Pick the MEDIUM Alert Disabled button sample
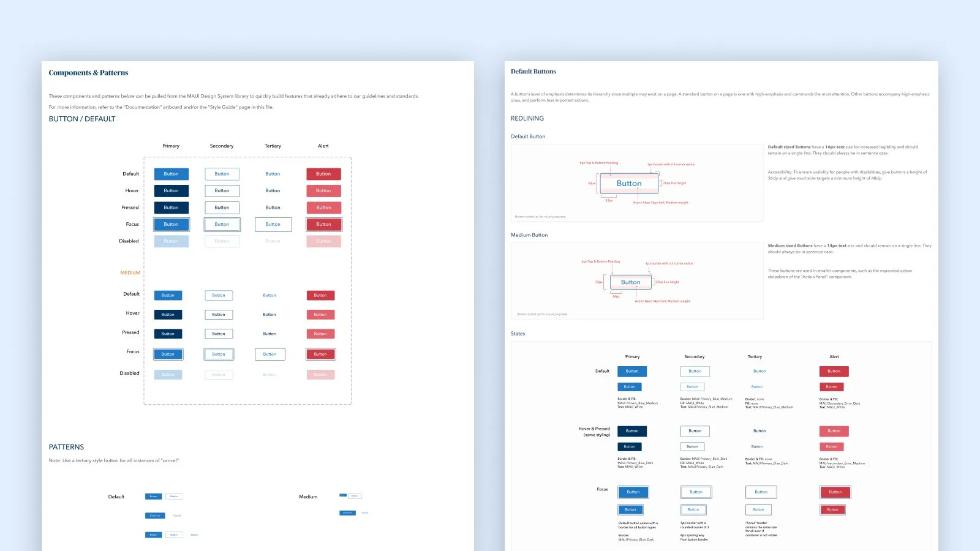This screenshot has width=980, height=551. pos(320,375)
